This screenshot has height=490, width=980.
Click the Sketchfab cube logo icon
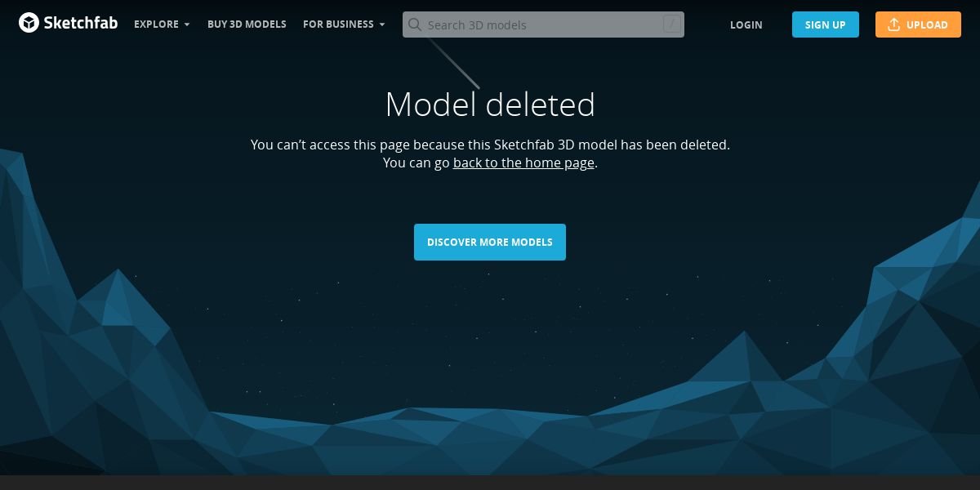[29, 24]
